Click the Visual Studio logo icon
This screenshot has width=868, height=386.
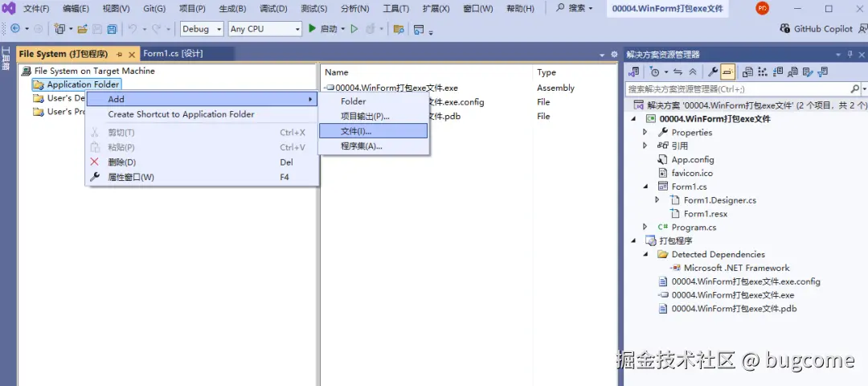[x=8, y=8]
